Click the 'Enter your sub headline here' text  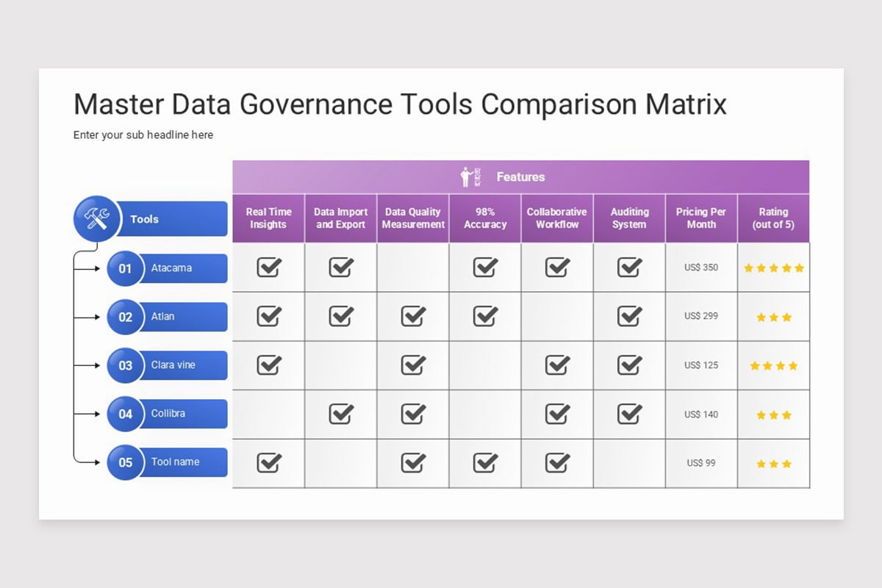click(143, 135)
